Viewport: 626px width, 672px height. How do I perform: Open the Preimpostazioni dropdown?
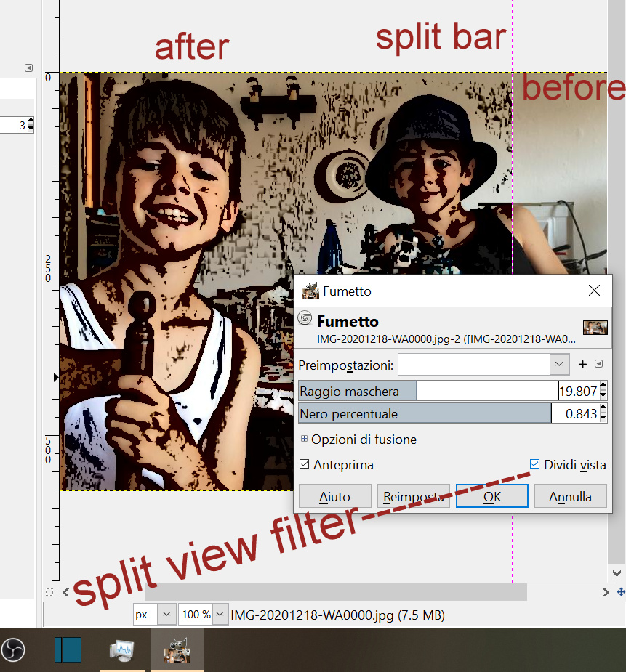tap(559, 364)
